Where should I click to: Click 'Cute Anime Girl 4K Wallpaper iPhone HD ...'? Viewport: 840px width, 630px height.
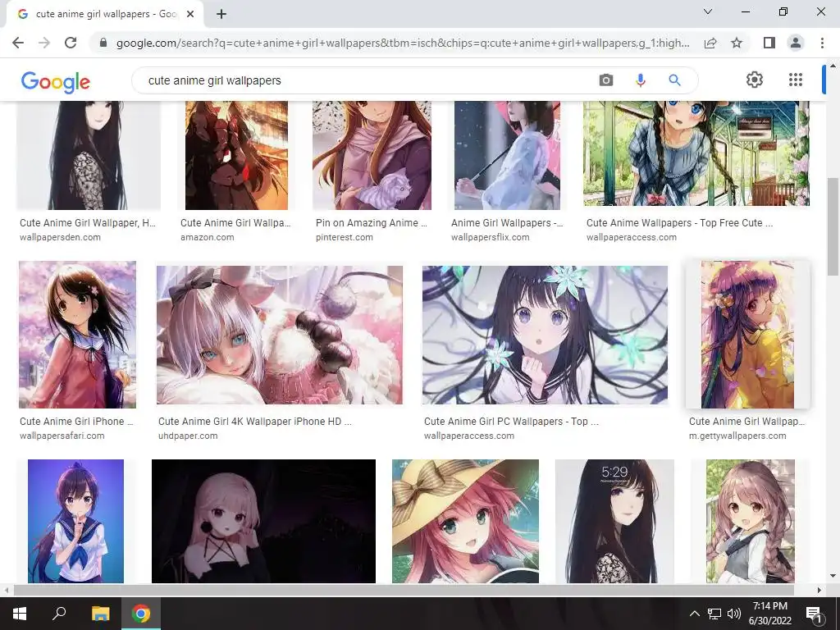[255, 422]
